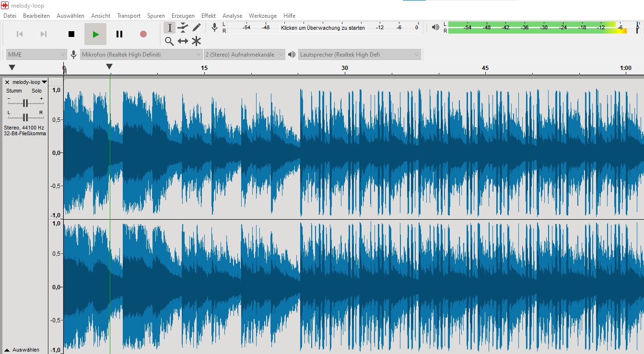
Task: Solo the melody-loop track
Action: (36, 91)
